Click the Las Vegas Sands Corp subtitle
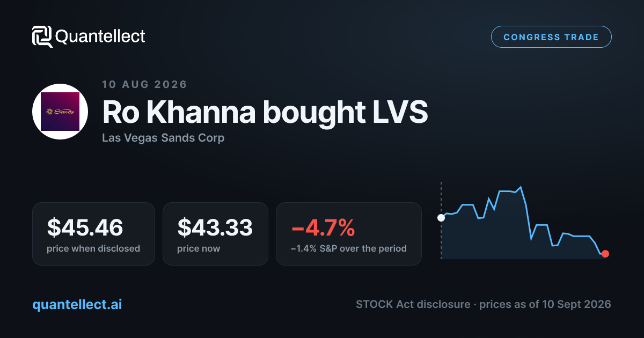 click(x=163, y=138)
